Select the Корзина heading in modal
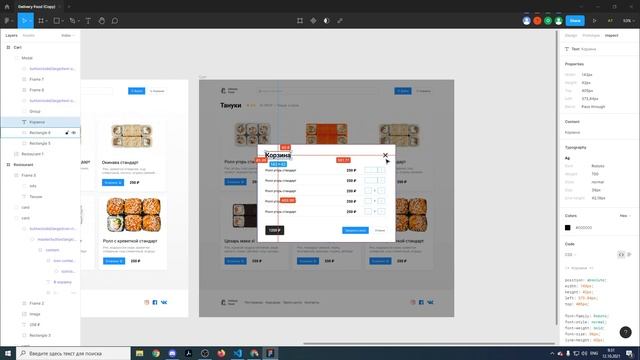This screenshot has height=360, width=640. point(278,155)
